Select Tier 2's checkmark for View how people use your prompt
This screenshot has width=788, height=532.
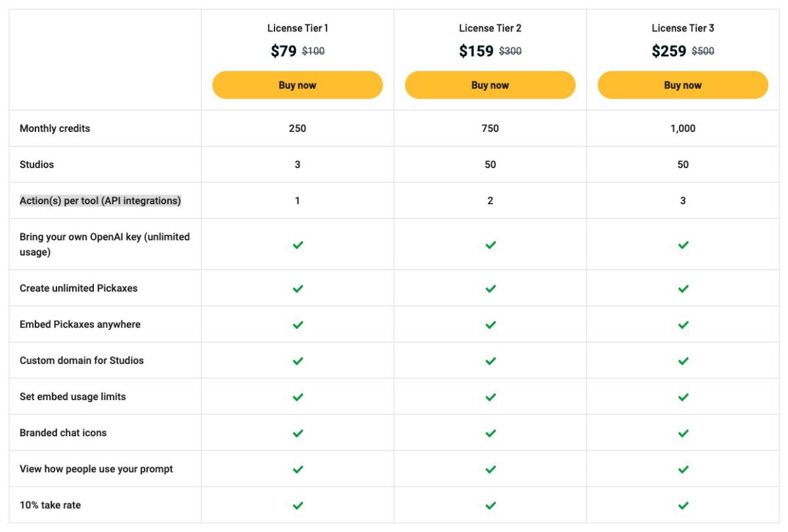(x=490, y=468)
